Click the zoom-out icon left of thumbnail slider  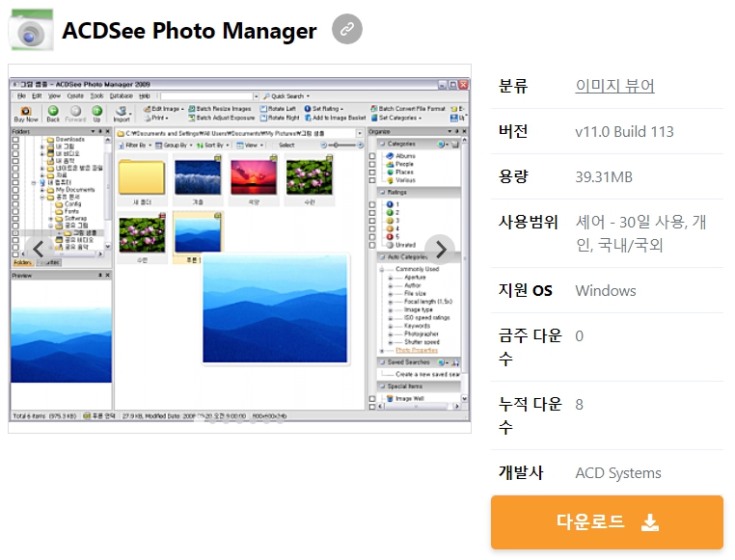pyautogui.click(x=323, y=146)
